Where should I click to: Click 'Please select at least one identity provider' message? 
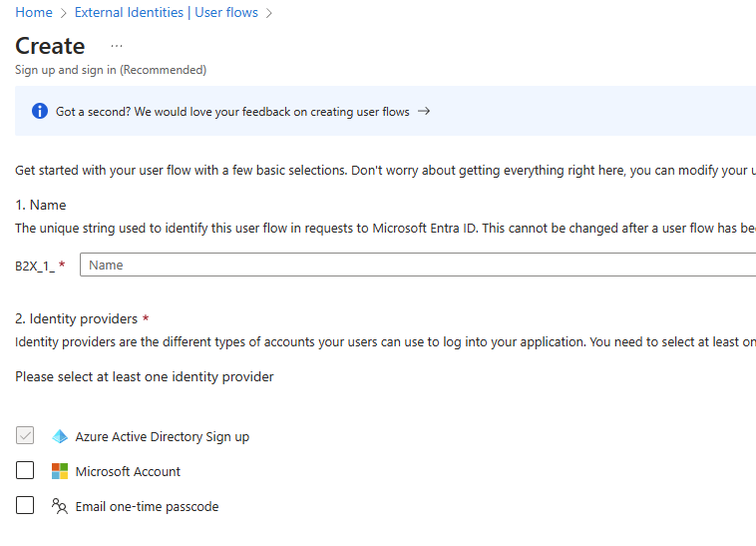[x=145, y=376]
